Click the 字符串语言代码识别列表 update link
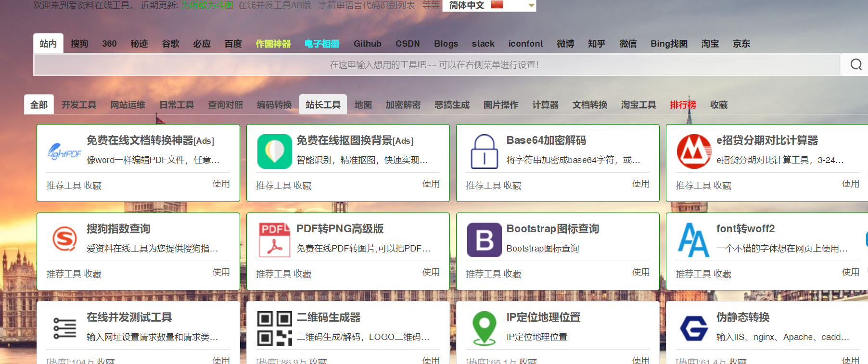Viewport: 868px width, 364px height. point(367,5)
